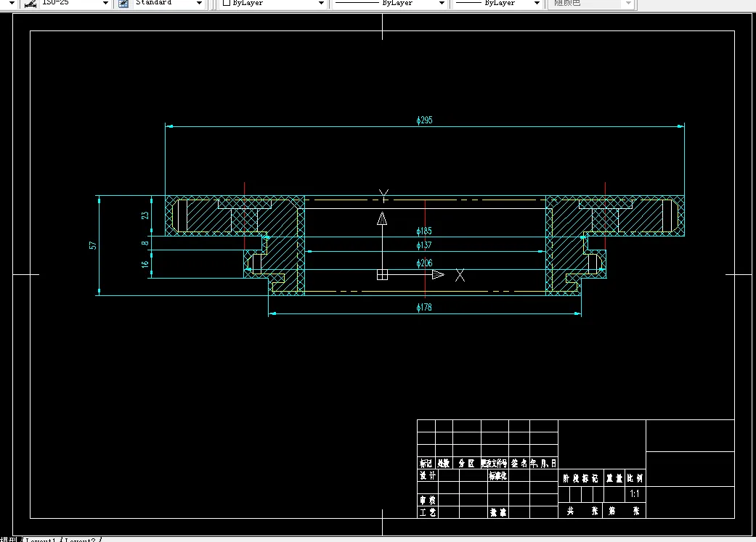The height and width of the screenshot is (542, 756).
Task: Click the 分区 cell in the title block
Action: pyautogui.click(x=466, y=463)
